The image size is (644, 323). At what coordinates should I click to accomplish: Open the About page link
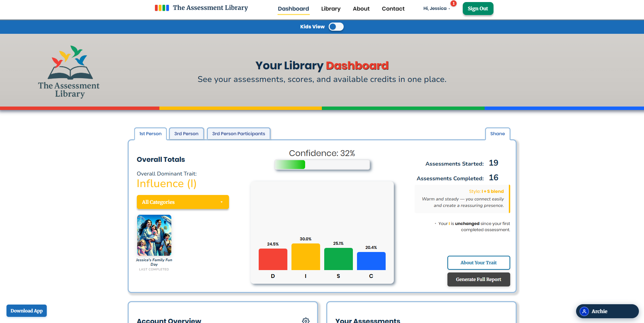(x=361, y=9)
